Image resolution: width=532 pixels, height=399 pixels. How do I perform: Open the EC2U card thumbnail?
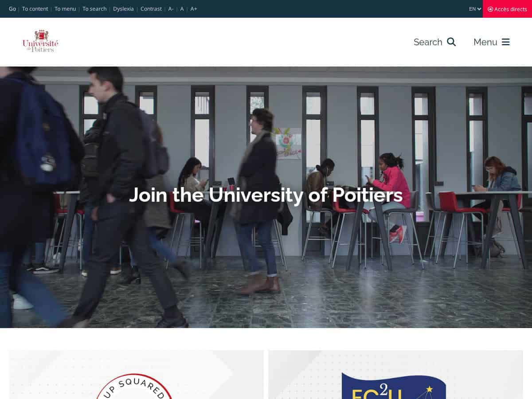[x=395, y=375]
